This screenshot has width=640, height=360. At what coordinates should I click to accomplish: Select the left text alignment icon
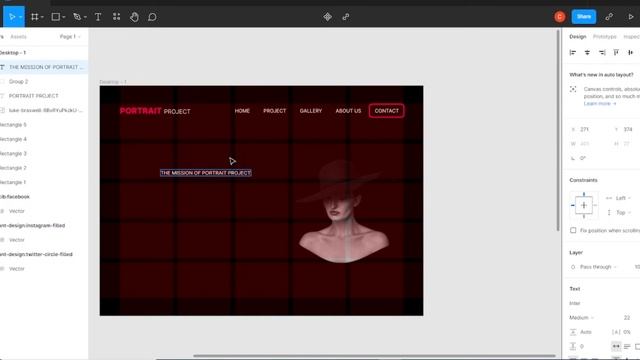(x=627, y=346)
